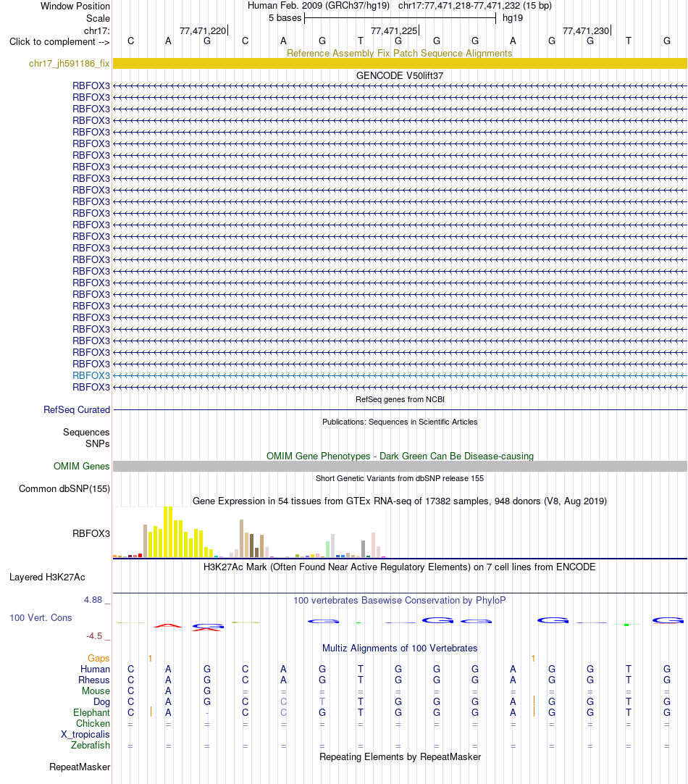Open the 'GENCODE V50lift37' track title

[x=399, y=75]
